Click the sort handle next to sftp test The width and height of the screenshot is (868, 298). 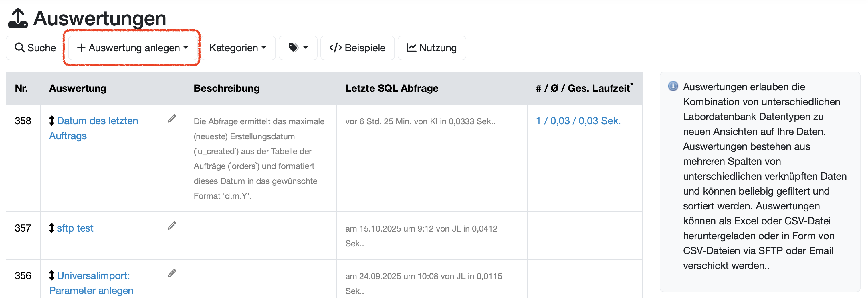tap(51, 228)
